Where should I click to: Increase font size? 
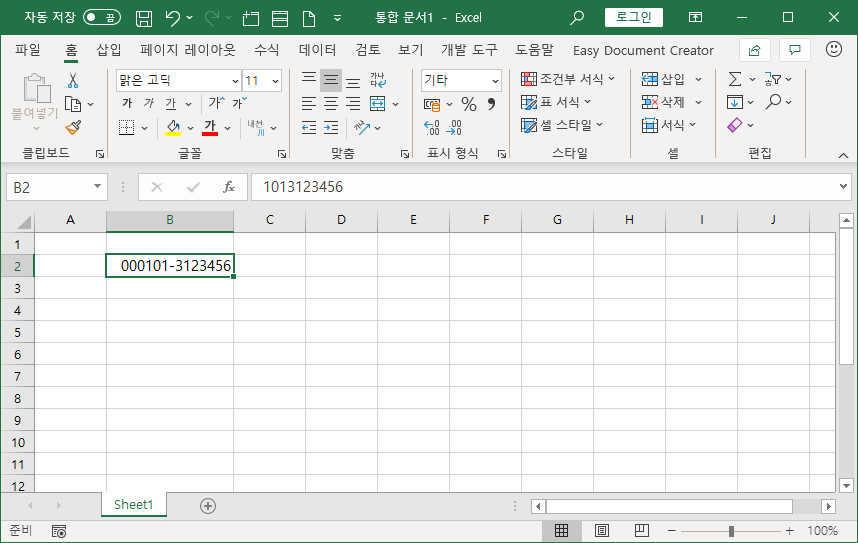coord(217,102)
